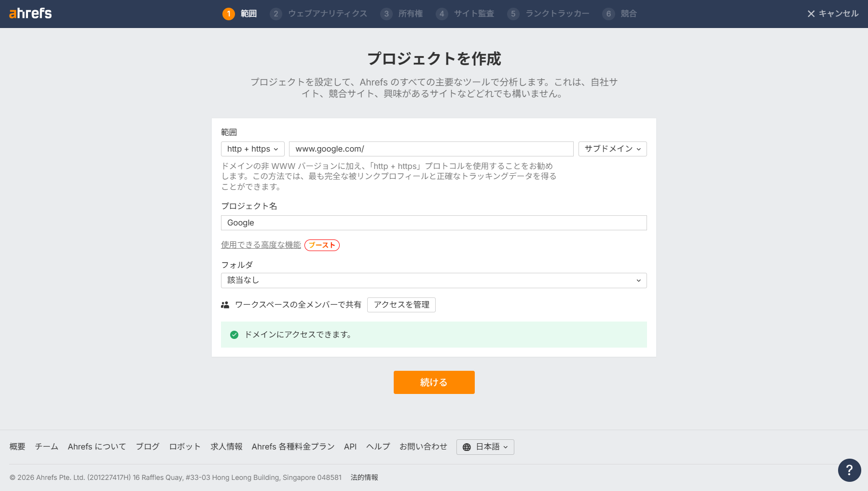Image resolution: width=868 pixels, height=491 pixels.
Task: Open the サブドメイン scope dropdown
Action: click(612, 149)
